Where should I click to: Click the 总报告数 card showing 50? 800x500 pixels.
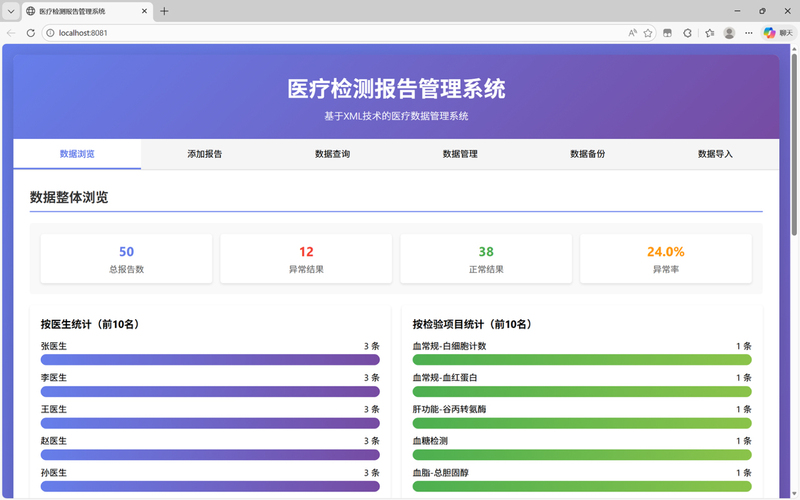[x=126, y=259]
